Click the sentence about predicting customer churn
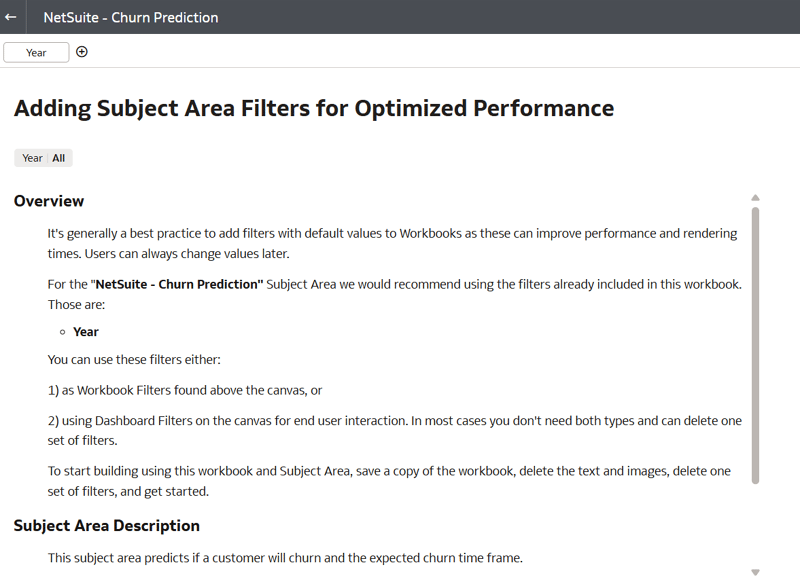 point(285,558)
